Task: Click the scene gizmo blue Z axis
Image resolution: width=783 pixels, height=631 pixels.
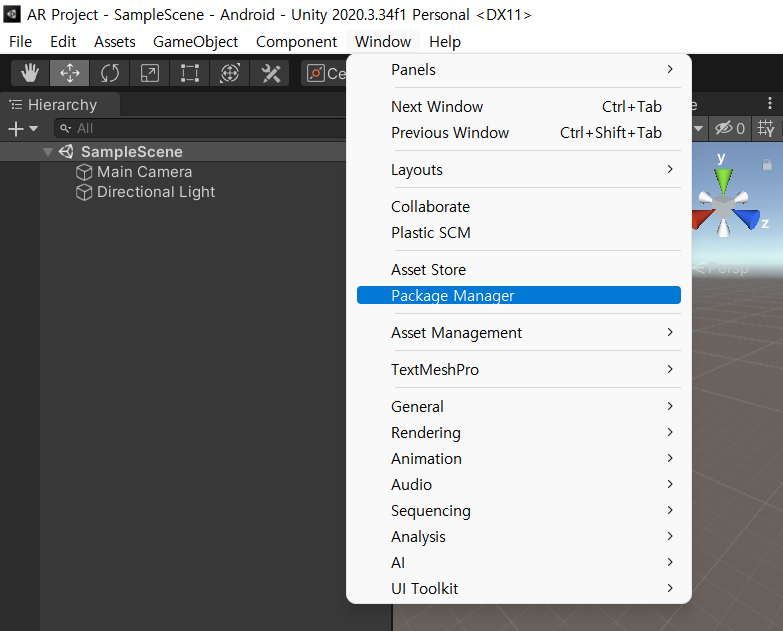Action: 748,218
